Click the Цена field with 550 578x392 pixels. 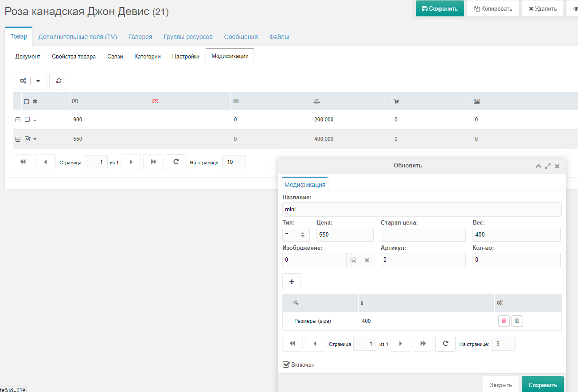[x=345, y=235]
